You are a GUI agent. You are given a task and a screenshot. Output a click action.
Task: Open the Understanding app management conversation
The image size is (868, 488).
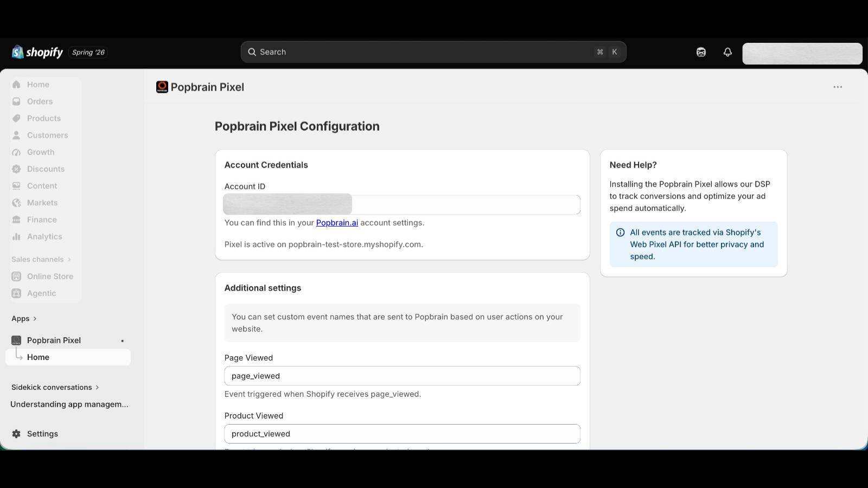[69, 404]
